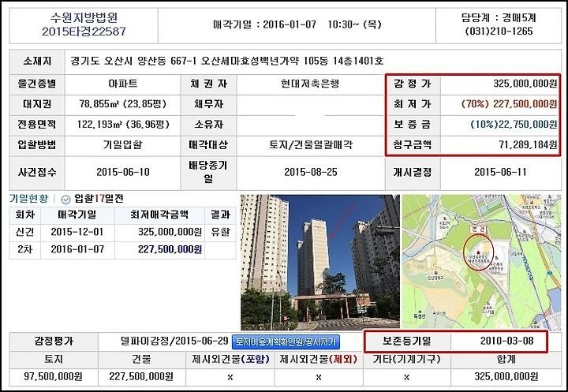Screen dimensions: 568x392
Task: Select creditor 현대저축은행
Action: [x=310, y=84]
